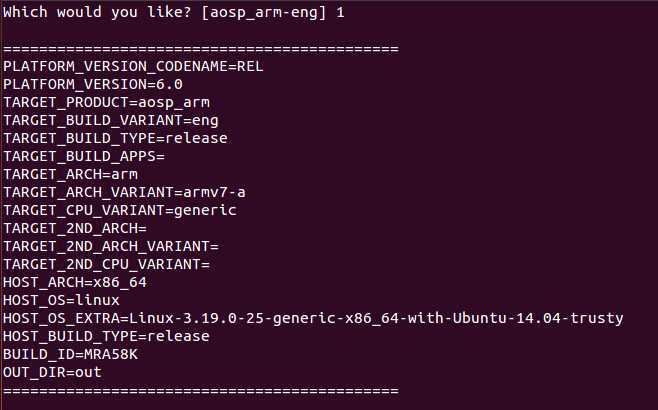Click the TARGET_BUILD_VARIANT=eng line
Viewport: 658px width, 410px height.
(110, 120)
